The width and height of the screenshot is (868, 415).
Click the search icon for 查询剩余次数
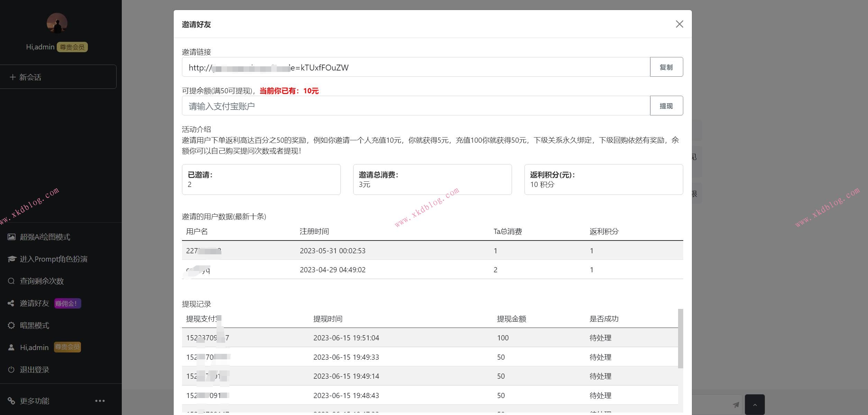[11, 281]
